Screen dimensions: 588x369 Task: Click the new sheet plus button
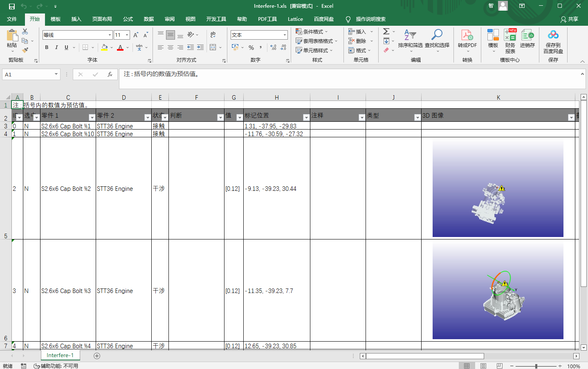point(97,356)
